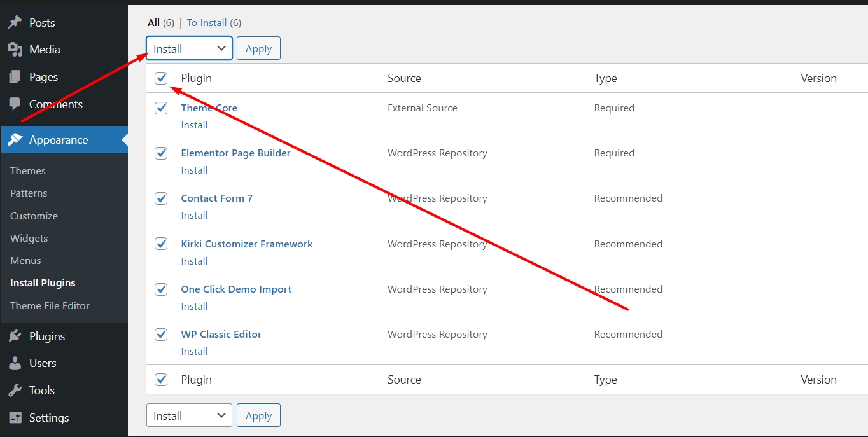The width and height of the screenshot is (868, 437).
Task: Toggle the Contact Form 7 checkbox
Action: pyautogui.click(x=161, y=198)
